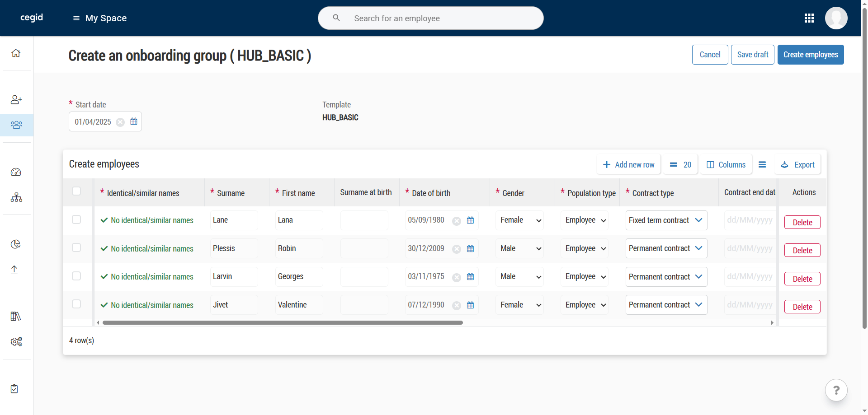Open the pie chart reports sidebar icon
Viewport: 868px width, 415px height.
(x=16, y=244)
